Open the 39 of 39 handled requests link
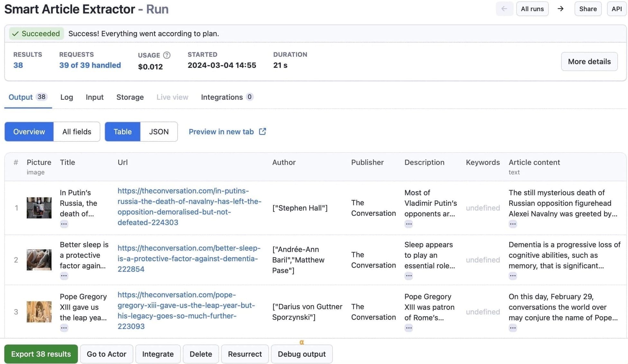Image resolution: width=628 pixels, height=364 pixels. [90, 65]
